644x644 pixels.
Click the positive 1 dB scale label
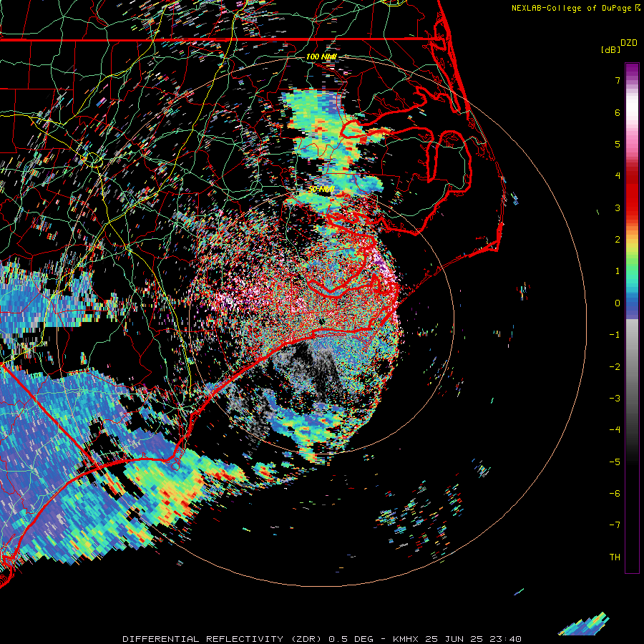618,271
